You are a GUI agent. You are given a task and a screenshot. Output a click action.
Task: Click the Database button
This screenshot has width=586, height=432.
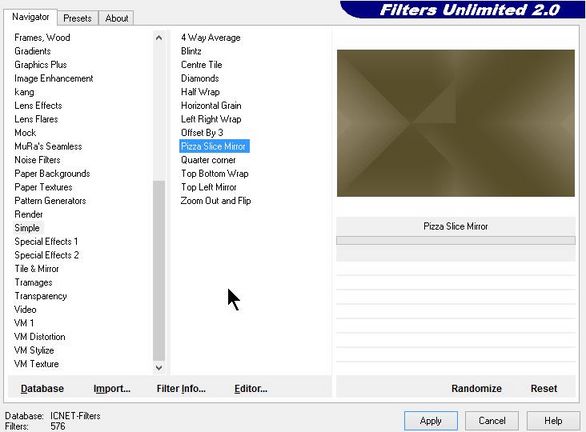42,389
